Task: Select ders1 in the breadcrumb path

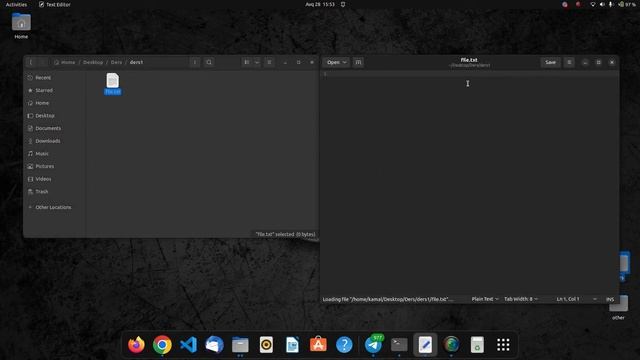Action: point(136,62)
